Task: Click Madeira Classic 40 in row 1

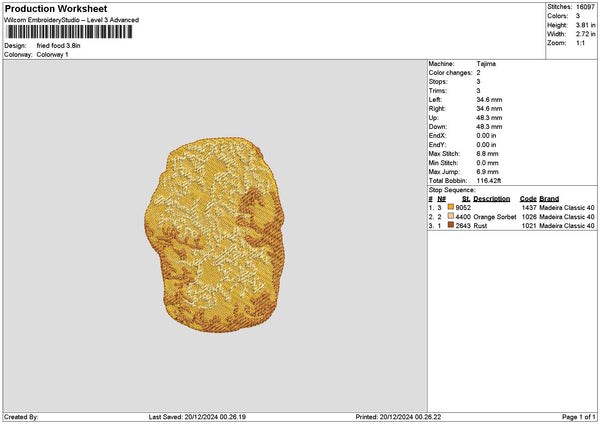Action: coord(567,208)
